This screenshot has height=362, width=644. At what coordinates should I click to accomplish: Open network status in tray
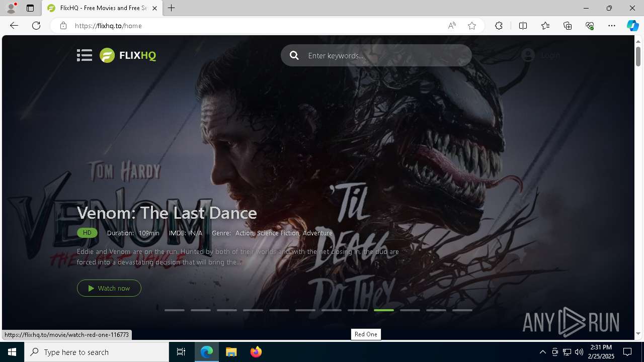point(567,352)
